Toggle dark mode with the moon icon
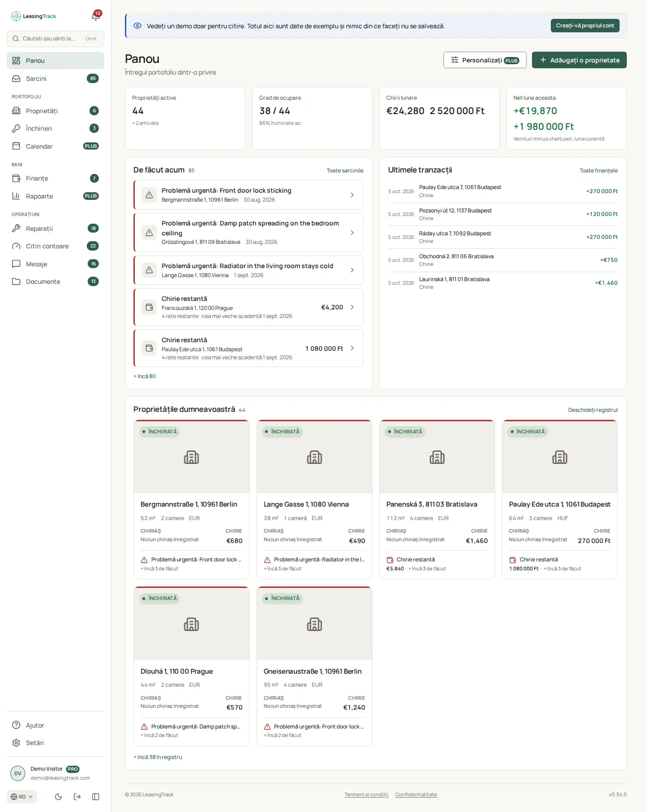This screenshot has width=647, height=812. (x=58, y=797)
